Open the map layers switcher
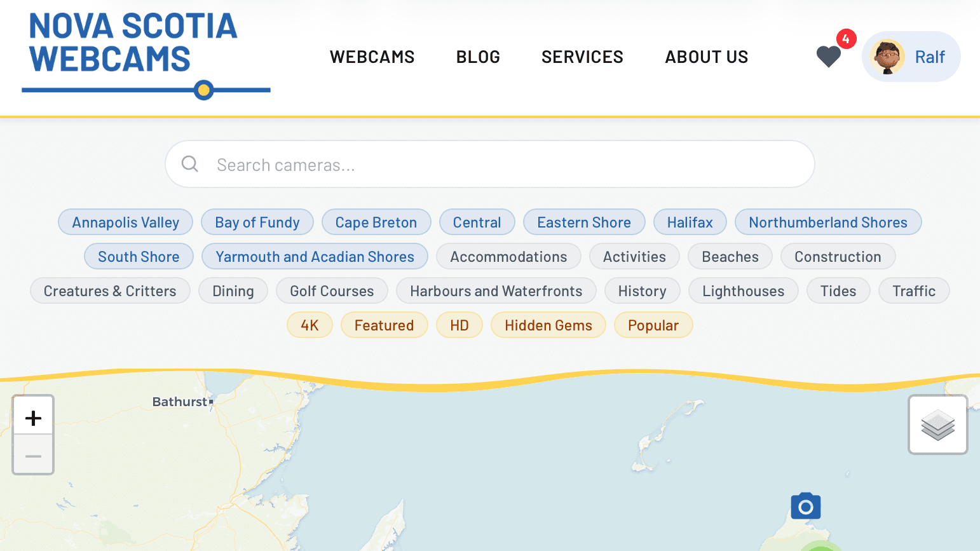Screen dimensions: 980x551 click(x=937, y=425)
